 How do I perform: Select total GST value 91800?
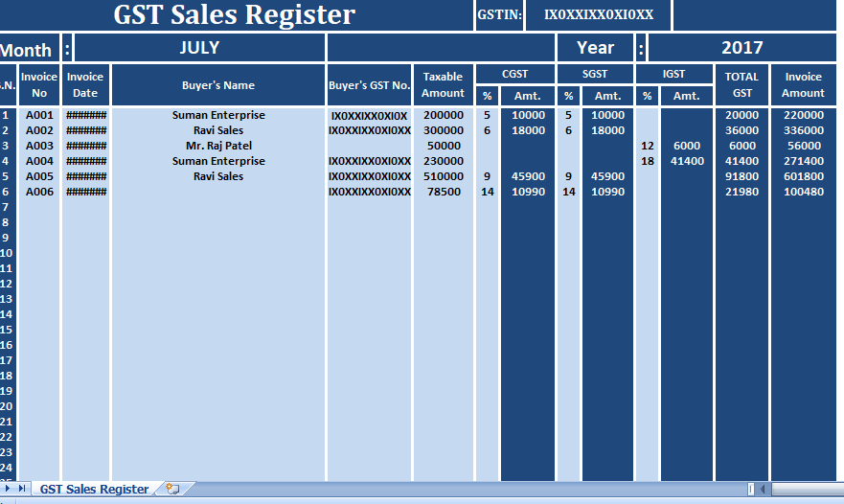741,176
